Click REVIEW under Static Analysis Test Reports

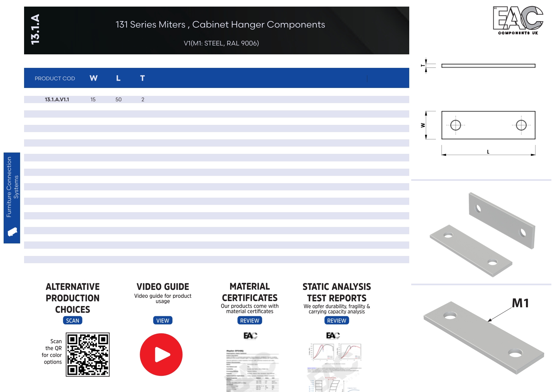point(336,321)
